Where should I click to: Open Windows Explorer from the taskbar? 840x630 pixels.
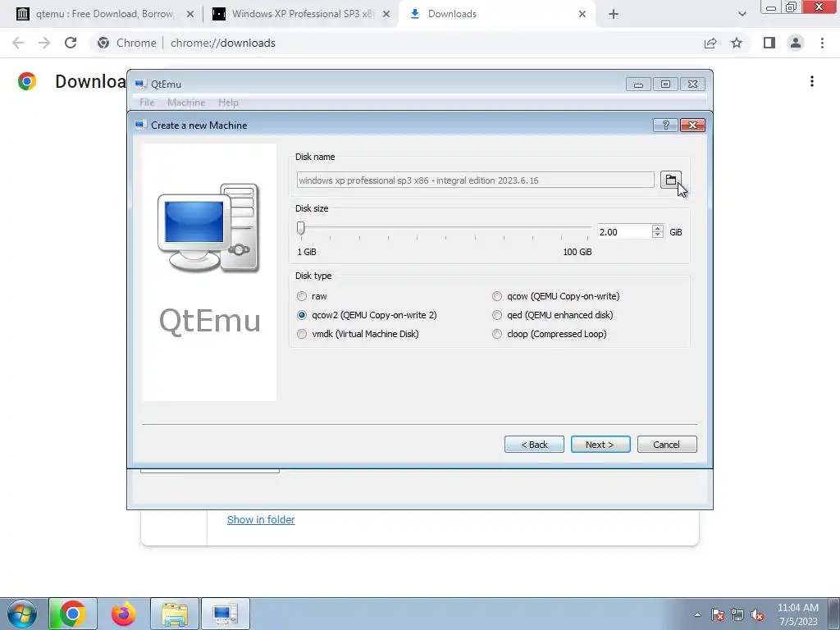point(175,614)
